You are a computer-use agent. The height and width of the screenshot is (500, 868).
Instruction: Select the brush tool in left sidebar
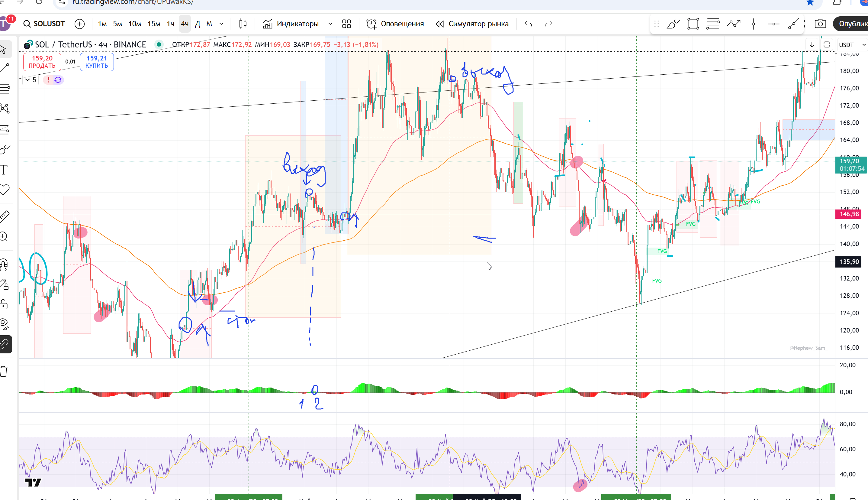[4, 149]
